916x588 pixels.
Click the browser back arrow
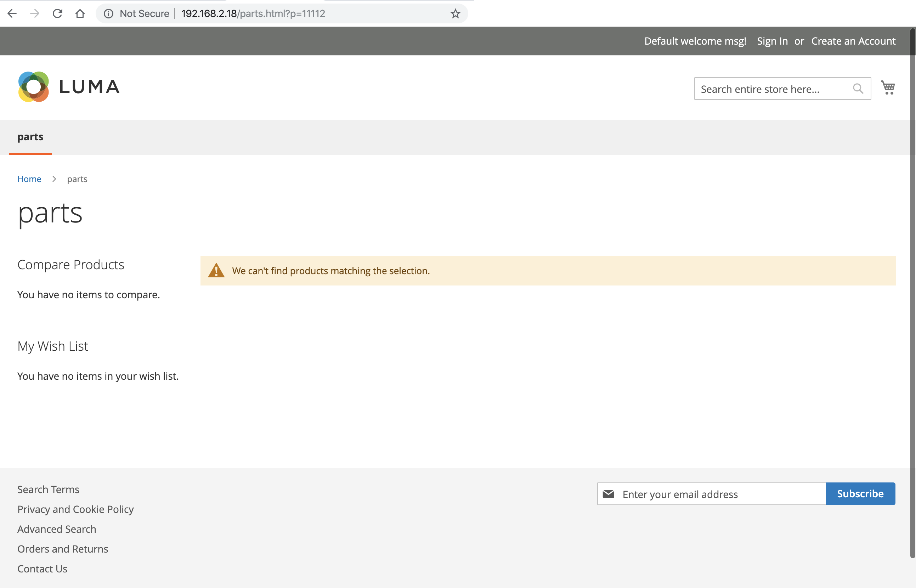coord(12,14)
